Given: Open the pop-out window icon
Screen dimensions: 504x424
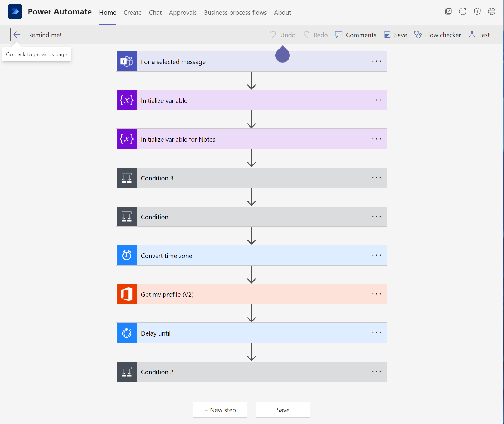Looking at the screenshot, I should coord(448,11).
